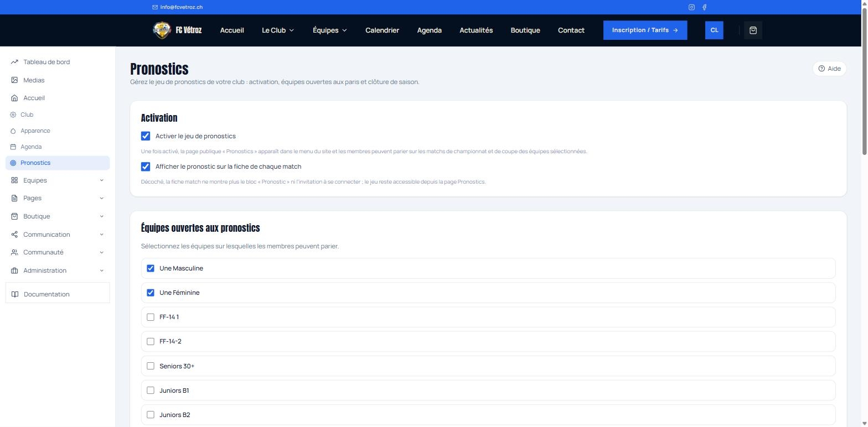The height and width of the screenshot is (427, 868).
Task: Click the Agenda calendar icon in sidebar
Action: (13, 147)
